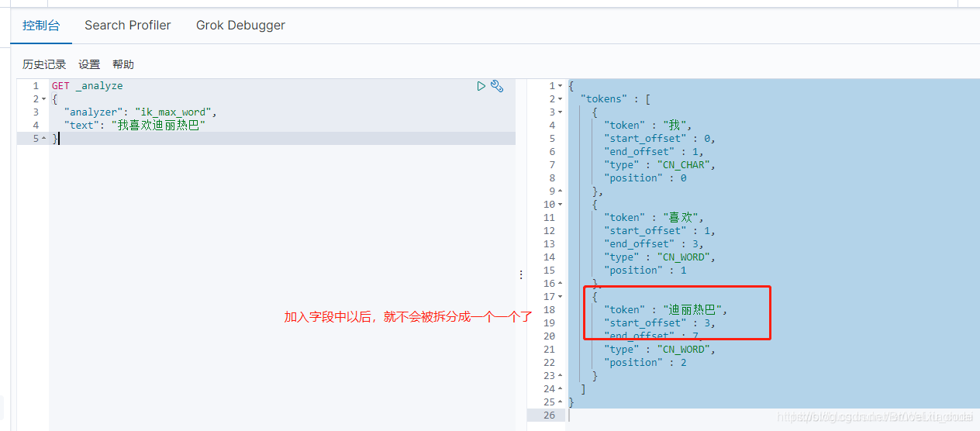Collapse request body at left editor line 2
This screenshot has height=431, width=980.
point(44,99)
